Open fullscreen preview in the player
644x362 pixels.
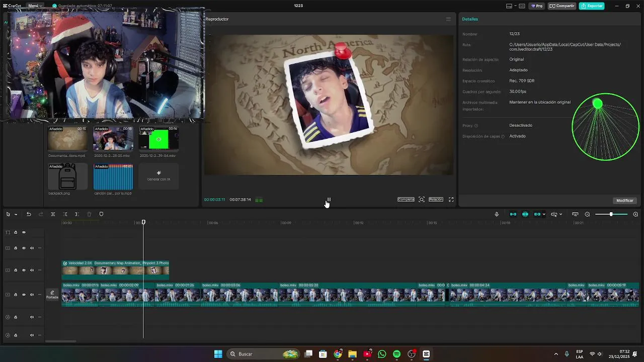[x=451, y=200]
